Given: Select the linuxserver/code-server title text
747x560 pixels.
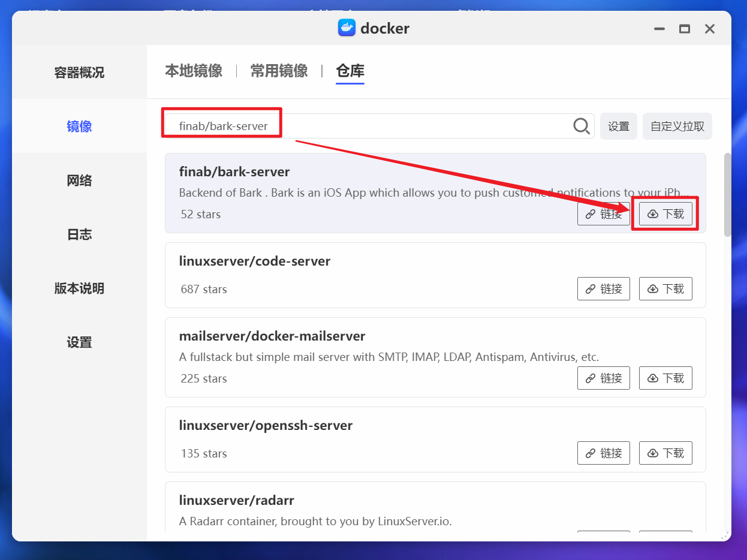Looking at the screenshot, I should pyautogui.click(x=255, y=261).
